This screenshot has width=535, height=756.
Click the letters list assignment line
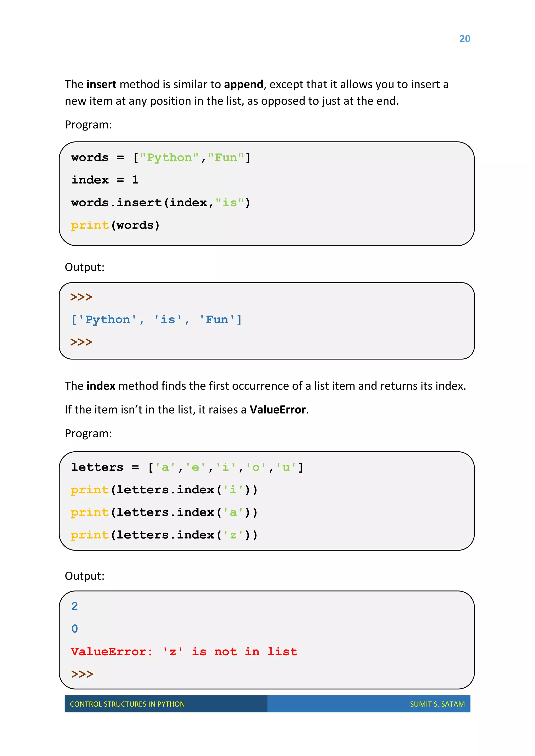click(187, 468)
